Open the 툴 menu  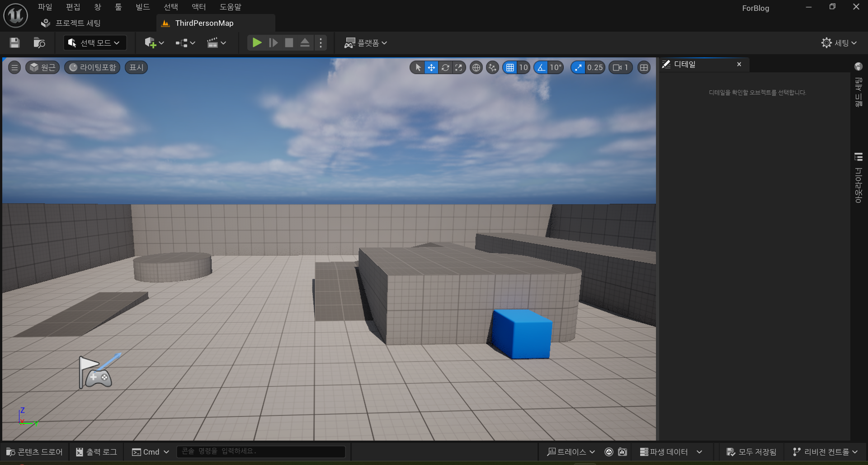pyautogui.click(x=118, y=7)
